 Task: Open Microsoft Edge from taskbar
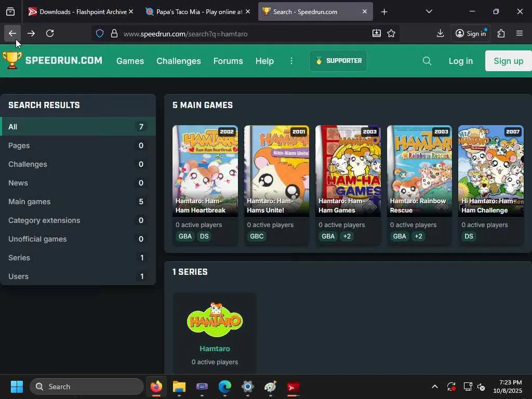[224, 387]
